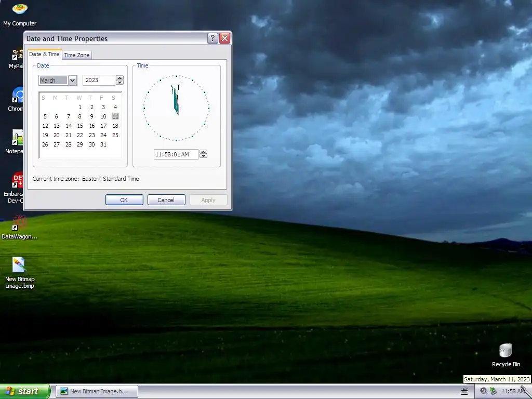532x399 pixels.
Task: Decrease the year with the down arrow
Action: coord(119,83)
